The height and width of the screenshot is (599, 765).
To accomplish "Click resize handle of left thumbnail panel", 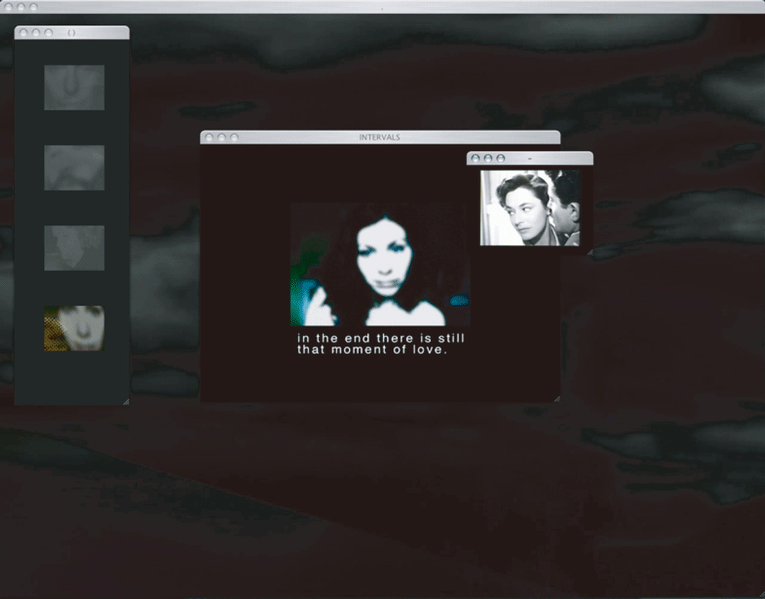I will click(125, 401).
